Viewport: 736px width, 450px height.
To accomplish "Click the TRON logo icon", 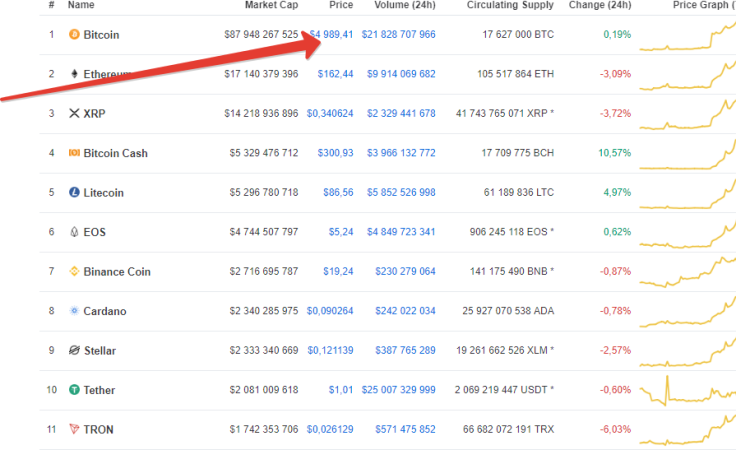I will [x=74, y=429].
